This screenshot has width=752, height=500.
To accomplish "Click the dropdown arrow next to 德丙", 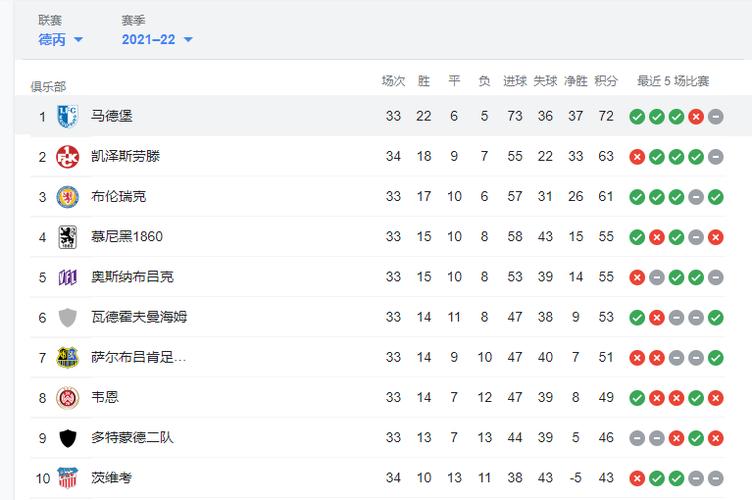I will click(78, 40).
